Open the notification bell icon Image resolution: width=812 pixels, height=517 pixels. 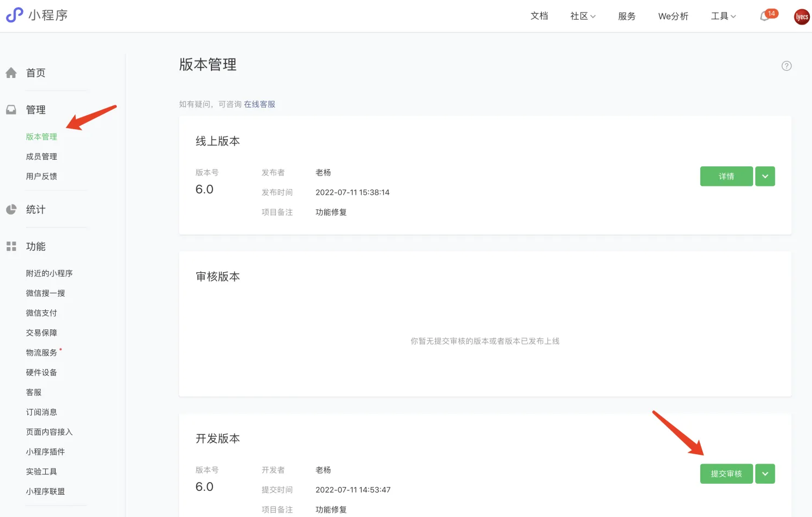[x=765, y=16]
